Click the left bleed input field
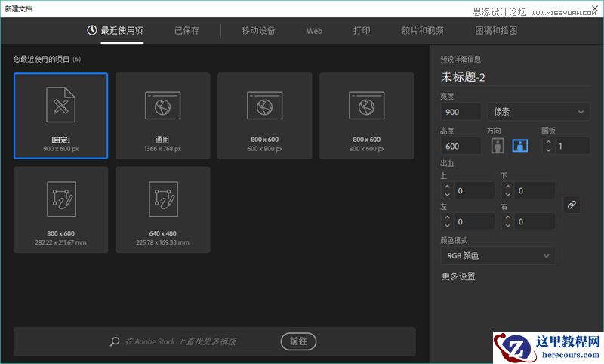Screen dimensions: 604x364 click(x=474, y=222)
